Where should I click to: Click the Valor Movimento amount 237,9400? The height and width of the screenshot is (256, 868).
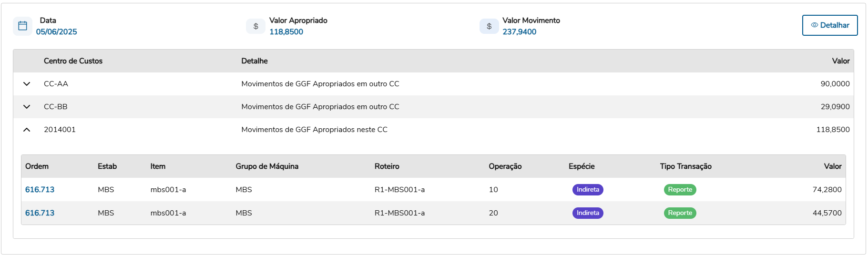click(519, 32)
